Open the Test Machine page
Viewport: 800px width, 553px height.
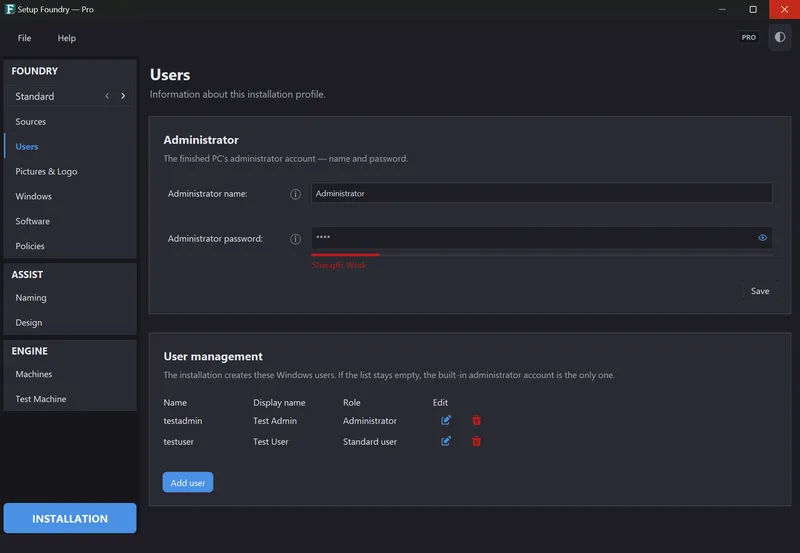(x=70, y=399)
